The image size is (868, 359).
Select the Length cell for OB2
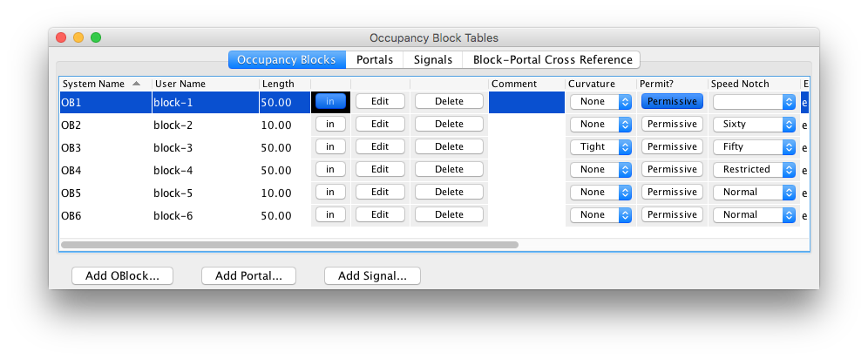point(283,124)
